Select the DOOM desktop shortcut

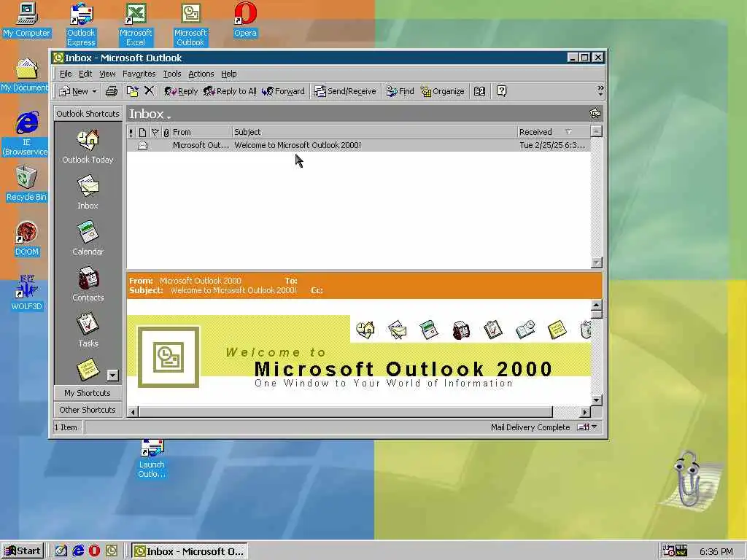click(x=27, y=239)
